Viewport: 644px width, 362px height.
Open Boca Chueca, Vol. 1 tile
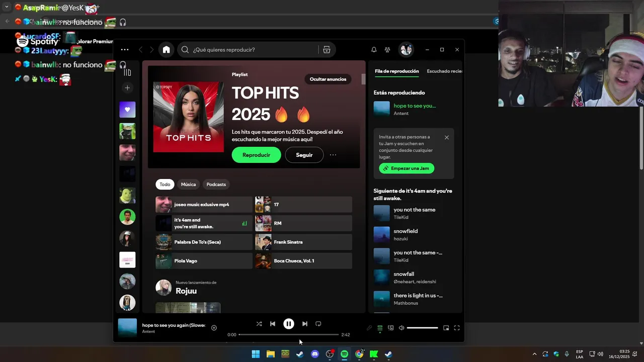pyautogui.click(x=303, y=261)
